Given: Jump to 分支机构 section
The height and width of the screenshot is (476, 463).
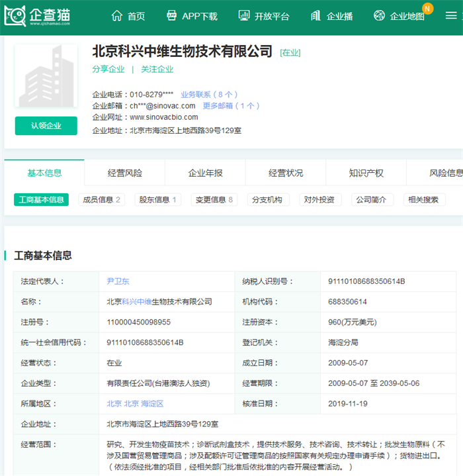Looking at the screenshot, I should (x=267, y=200).
